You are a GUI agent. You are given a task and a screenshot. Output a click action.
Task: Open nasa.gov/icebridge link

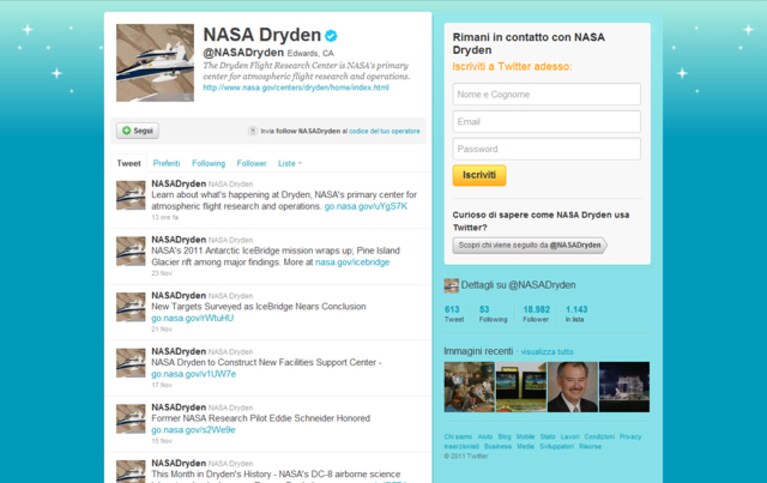click(x=352, y=262)
